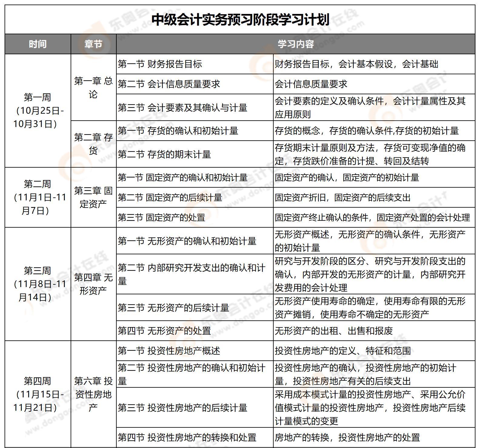
Task: Click the 第三章 固定资产 chapter cell
Action: point(93,197)
